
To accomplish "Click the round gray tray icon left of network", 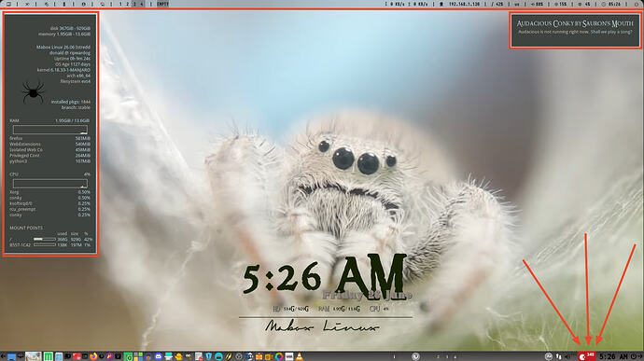I will click(x=549, y=356).
